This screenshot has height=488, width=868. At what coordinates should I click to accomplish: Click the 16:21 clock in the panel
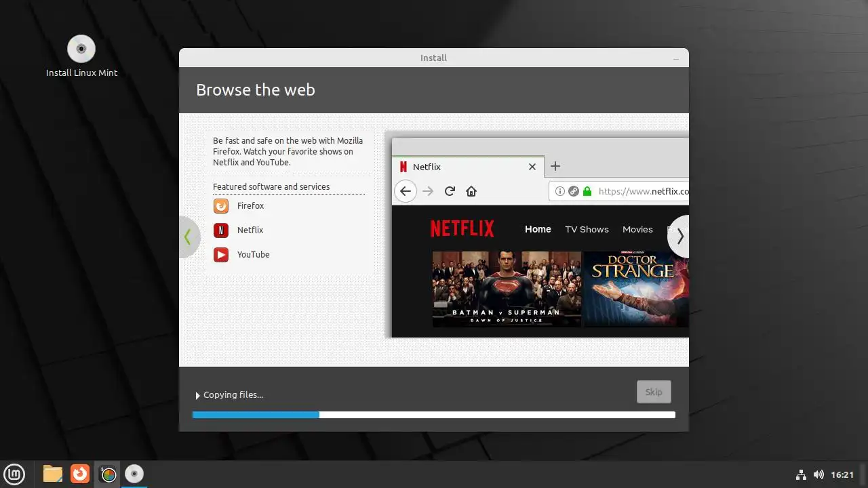click(842, 474)
